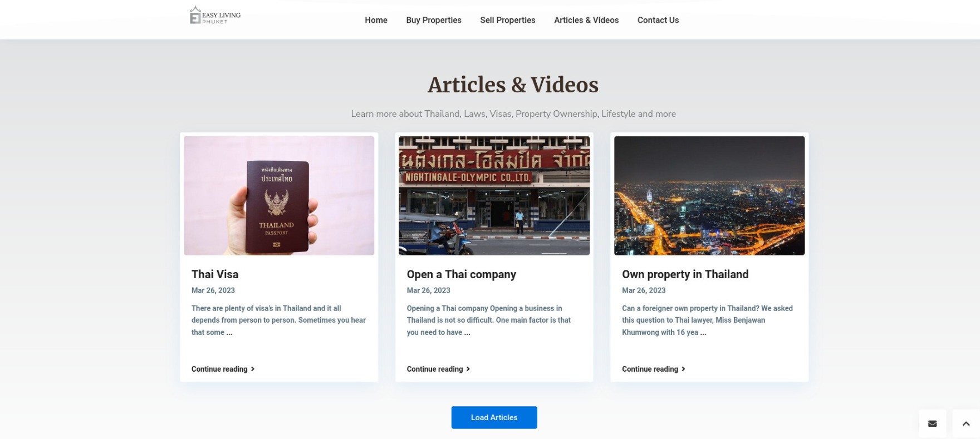This screenshot has width=980, height=439.
Task: Click chevron beside Thai company Continue reading
Action: pyautogui.click(x=468, y=369)
